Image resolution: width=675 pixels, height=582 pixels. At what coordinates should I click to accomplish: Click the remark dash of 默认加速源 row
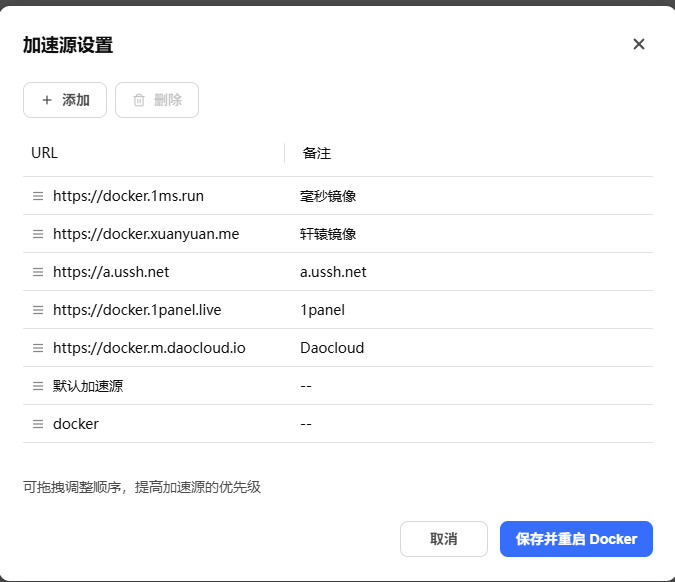tap(306, 386)
